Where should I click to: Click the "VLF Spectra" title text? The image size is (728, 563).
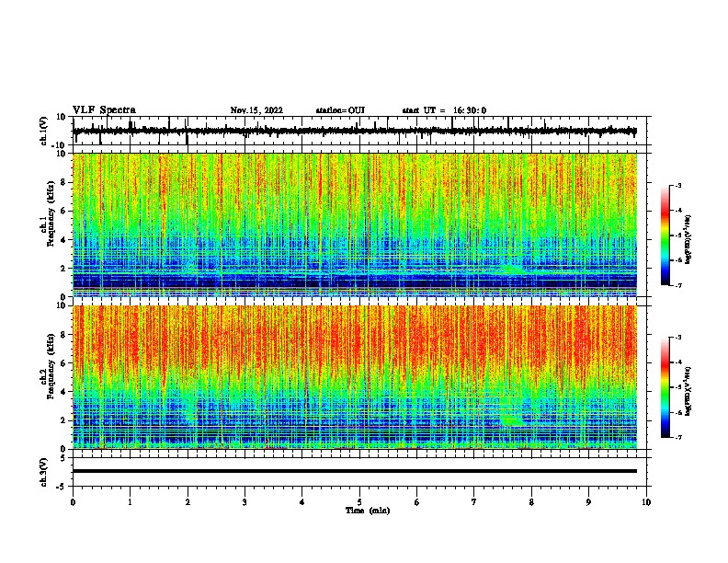coord(104,110)
